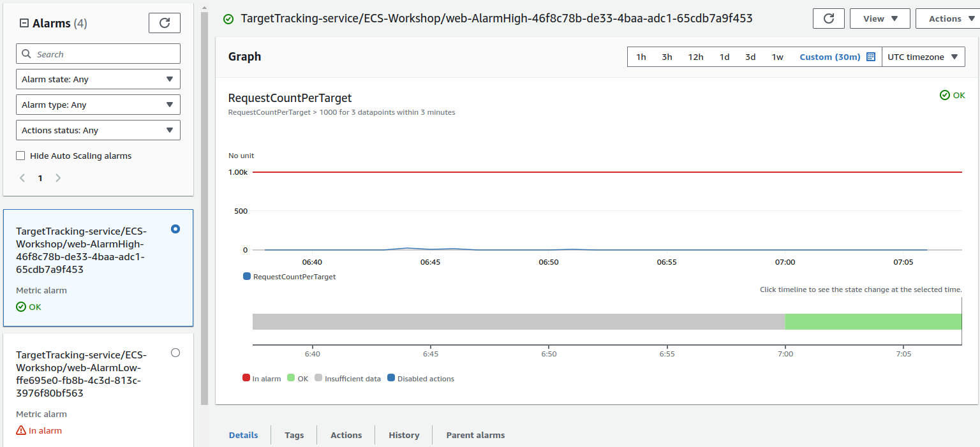The width and height of the screenshot is (980, 447).
Task: Expand the UTC timezone dropdown
Action: [x=923, y=57]
